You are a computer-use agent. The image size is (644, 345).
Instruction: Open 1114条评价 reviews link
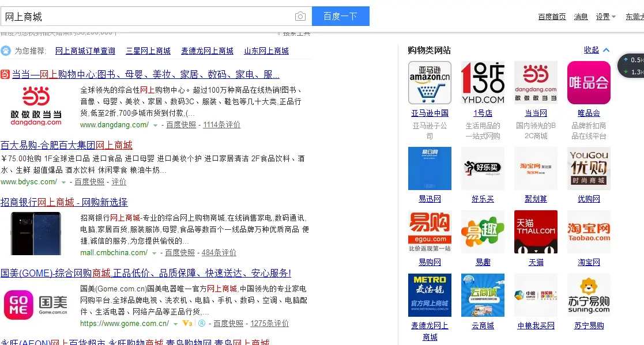tap(222, 125)
